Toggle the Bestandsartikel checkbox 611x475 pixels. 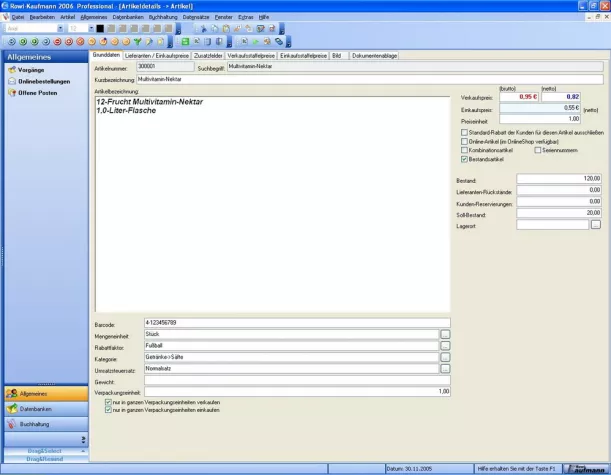[464, 159]
